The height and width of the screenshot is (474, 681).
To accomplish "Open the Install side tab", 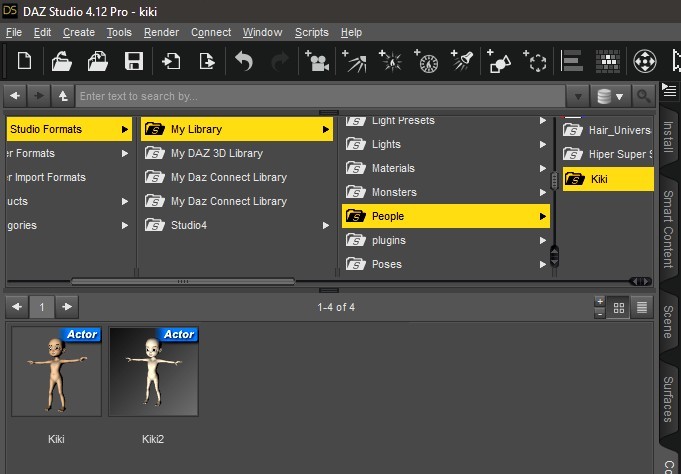I will pyautogui.click(x=669, y=136).
